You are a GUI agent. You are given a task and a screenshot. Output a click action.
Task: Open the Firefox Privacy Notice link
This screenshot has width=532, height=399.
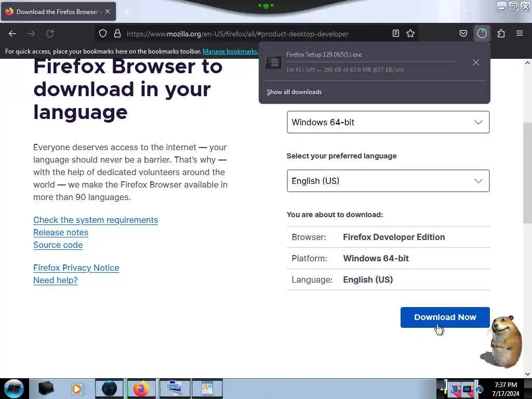pos(76,268)
